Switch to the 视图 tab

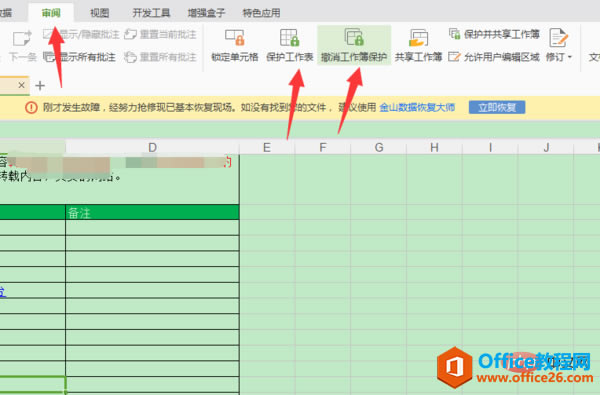point(99,13)
